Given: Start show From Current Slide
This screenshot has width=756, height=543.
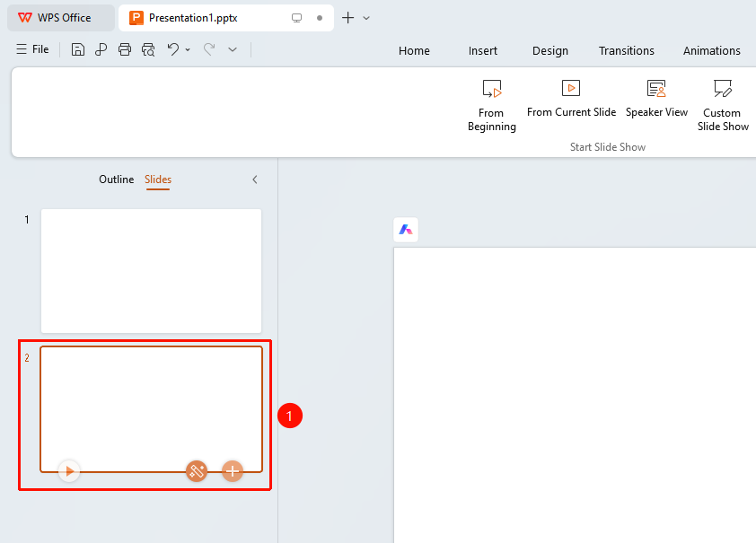Looking at the screenshot, I should (x=571, y=99).
